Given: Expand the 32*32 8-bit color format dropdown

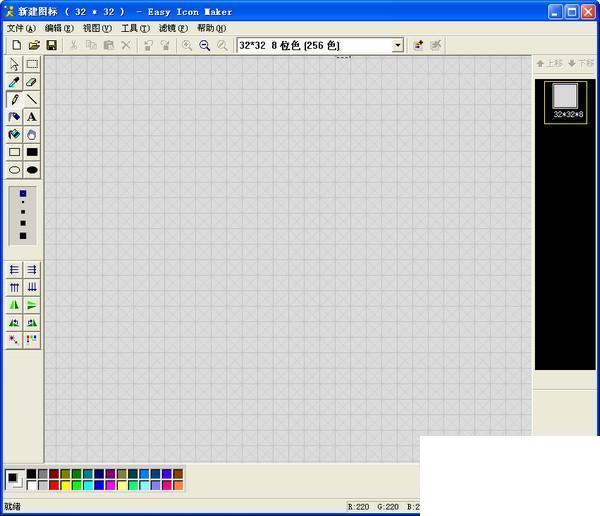Looking at the screenshot, I should tap(398, 45).
